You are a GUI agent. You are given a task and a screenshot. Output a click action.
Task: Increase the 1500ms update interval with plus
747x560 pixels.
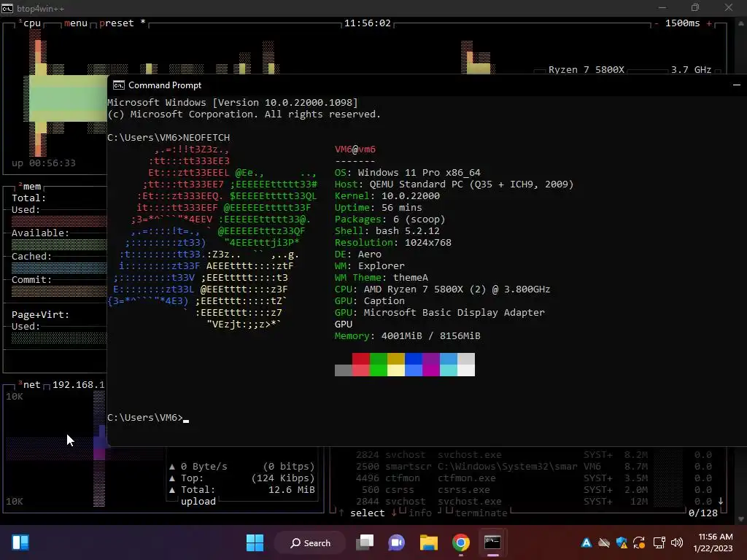[709, 23]
